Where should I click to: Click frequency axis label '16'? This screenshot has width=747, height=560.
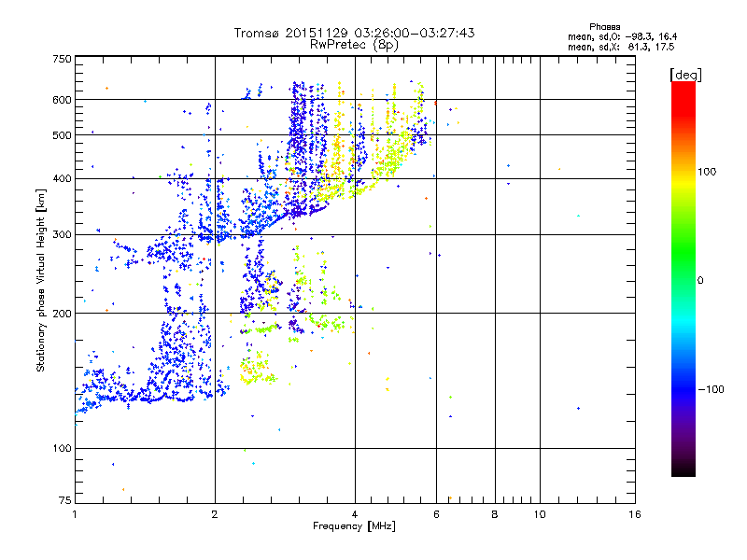click(x=635, y=514)
